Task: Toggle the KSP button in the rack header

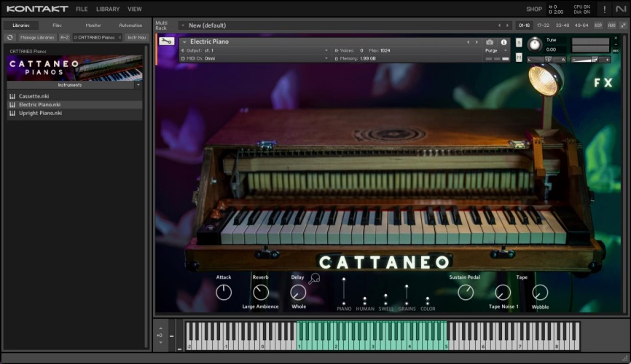Action: click(598, 25)
